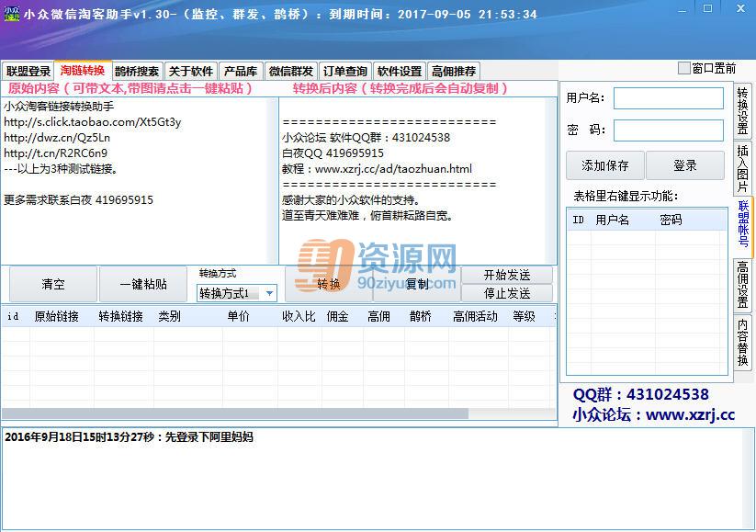The width and height of the screenshot is (756, 532).
Task: Click the line 白夜QQ 419695915
Action: tap(333, 153)
